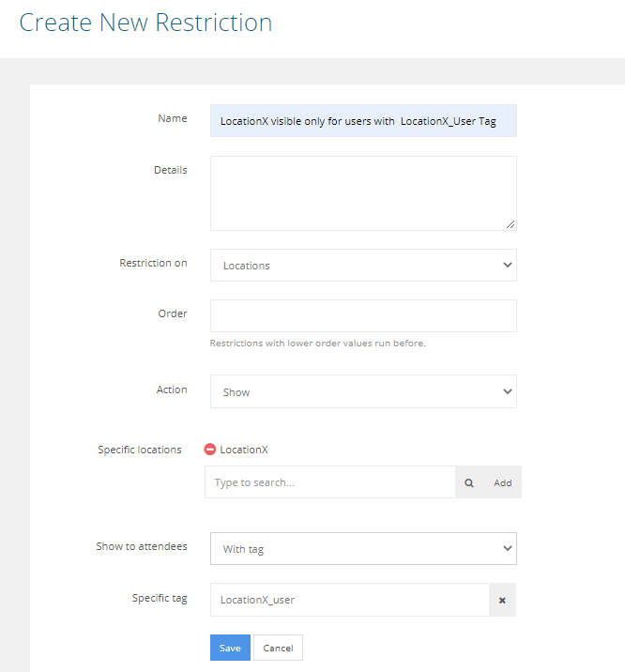The width and height of the screenshot is (625, 672).
Task: Select the Order input field
Action: pos(363,316)
